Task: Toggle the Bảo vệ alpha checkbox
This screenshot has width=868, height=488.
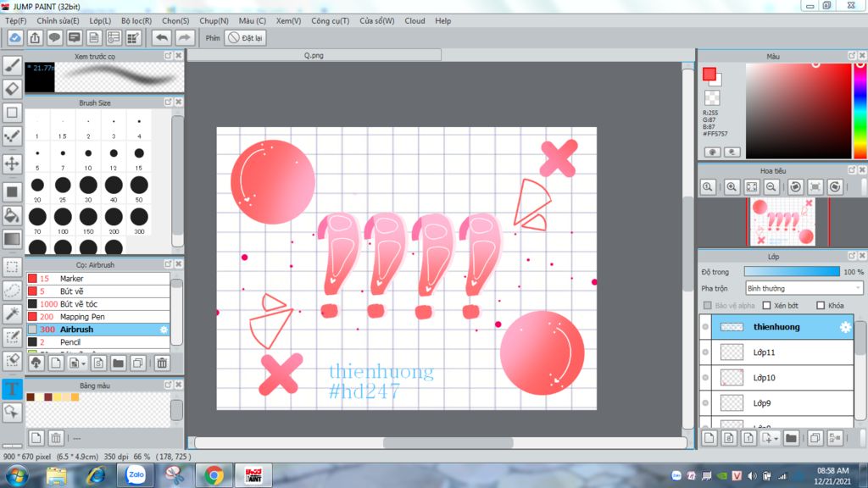Action: (708, 305)
